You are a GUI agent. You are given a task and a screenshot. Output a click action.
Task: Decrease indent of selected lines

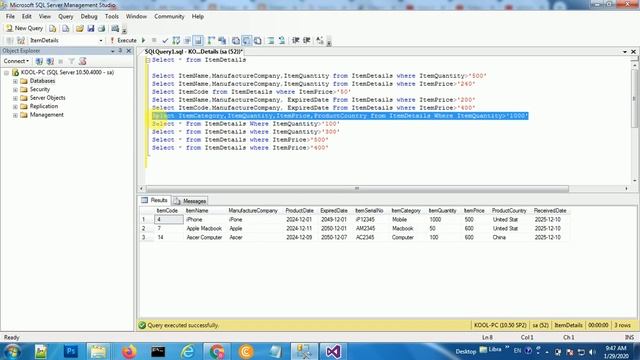point(296,40)
